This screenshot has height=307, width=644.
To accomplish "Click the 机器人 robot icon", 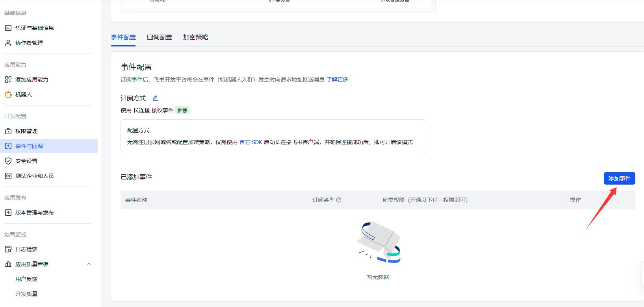I will coord(8,94).
